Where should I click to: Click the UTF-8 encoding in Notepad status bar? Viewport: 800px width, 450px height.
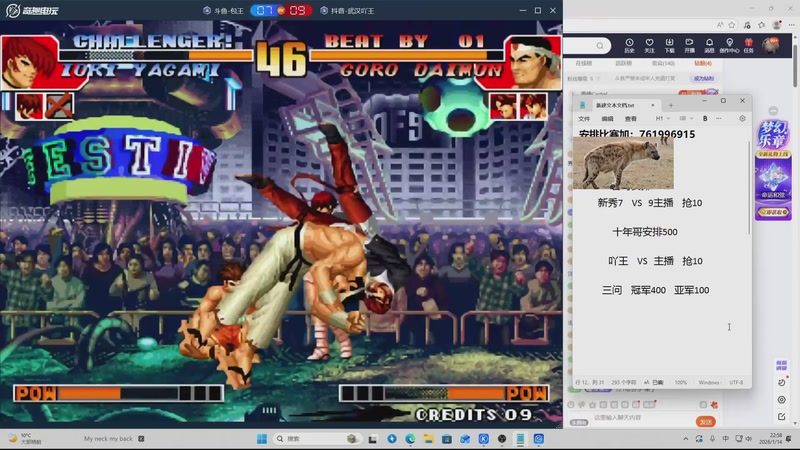tap(736, 382)
